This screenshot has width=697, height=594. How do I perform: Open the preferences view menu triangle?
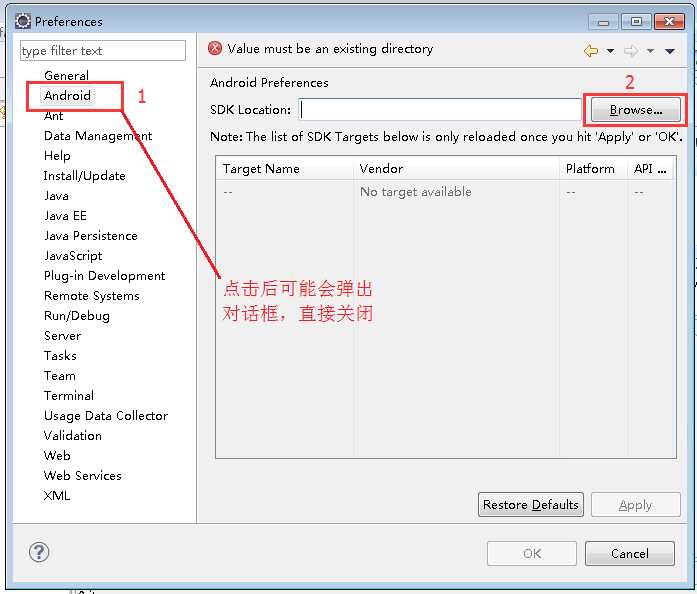pyautogui.click(x=670, y=51)
